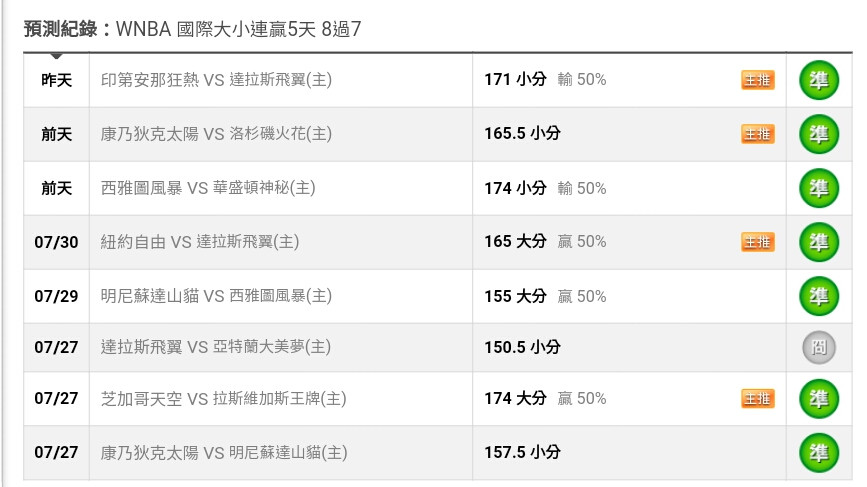
Task: Click green 準 icon for 康乃狄克太陽 VS 洛杉磯火花
Action: 819,134
